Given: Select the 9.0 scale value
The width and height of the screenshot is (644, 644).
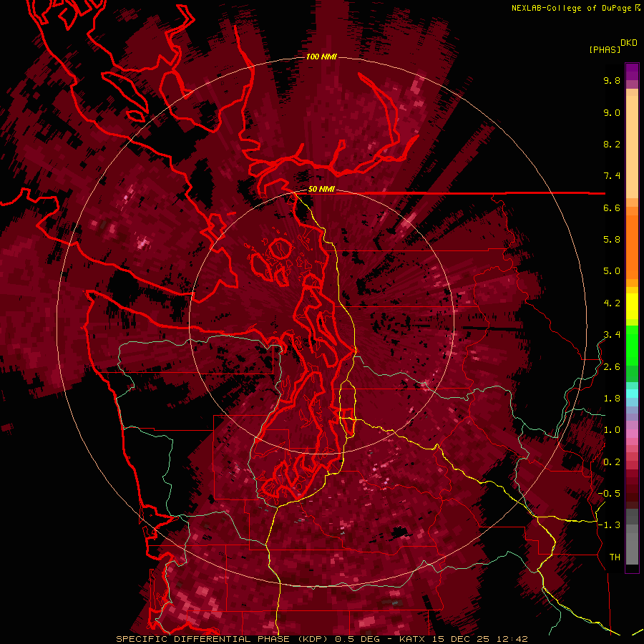Looking at the screenshot, I should 612,112.
